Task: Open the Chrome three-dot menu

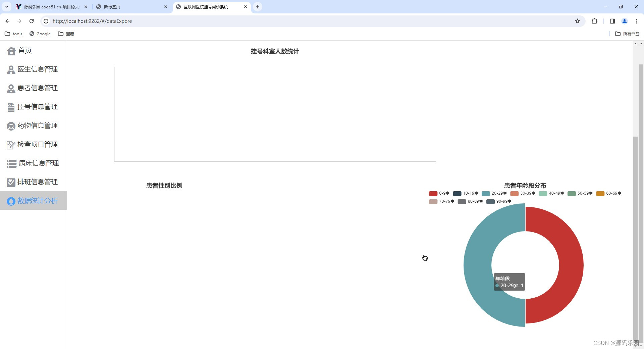Action: pyautogui.click(x=637, y=21)
